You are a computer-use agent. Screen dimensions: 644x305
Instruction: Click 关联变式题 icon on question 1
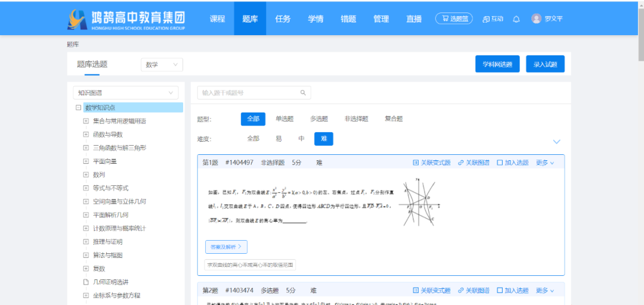click(416, 163)
